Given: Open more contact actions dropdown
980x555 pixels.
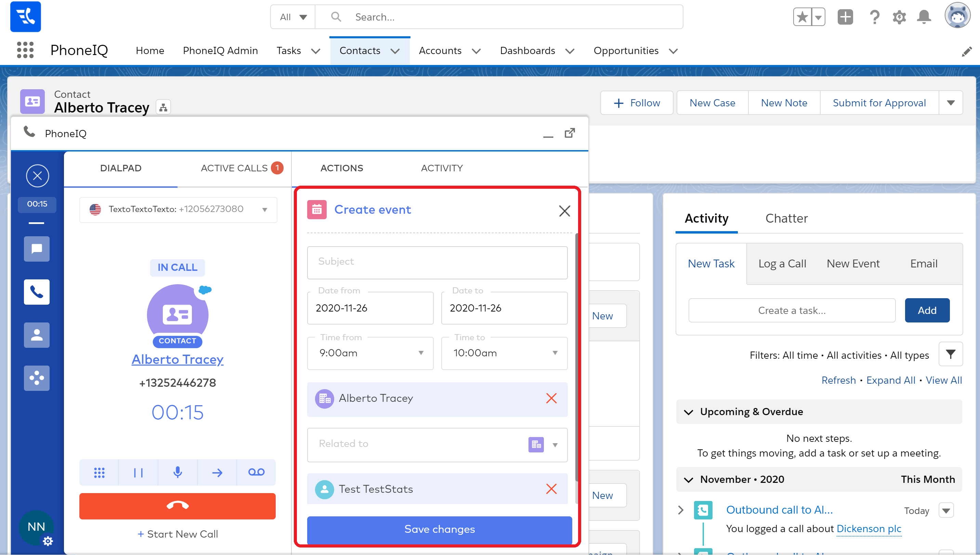Looking at the screenshot, I should 951,103.
